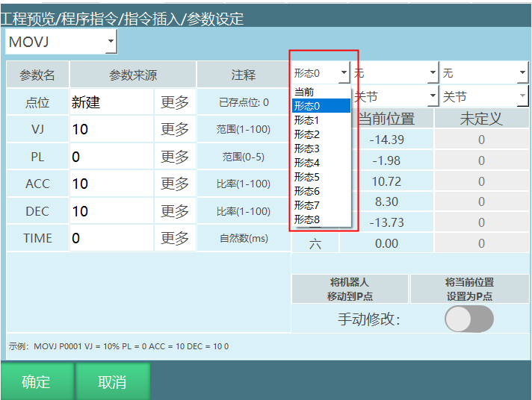Click 更多 in the 点位 row

point(175,103)
